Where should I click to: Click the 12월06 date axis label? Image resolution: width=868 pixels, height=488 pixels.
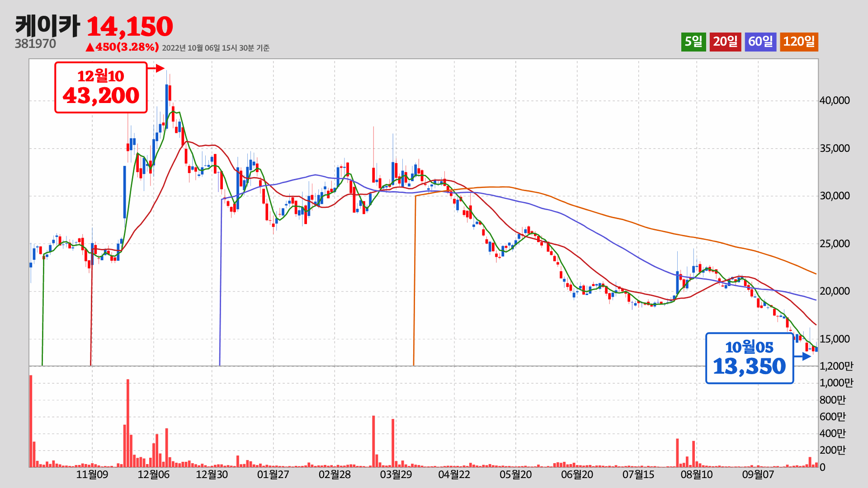[154, 474]
